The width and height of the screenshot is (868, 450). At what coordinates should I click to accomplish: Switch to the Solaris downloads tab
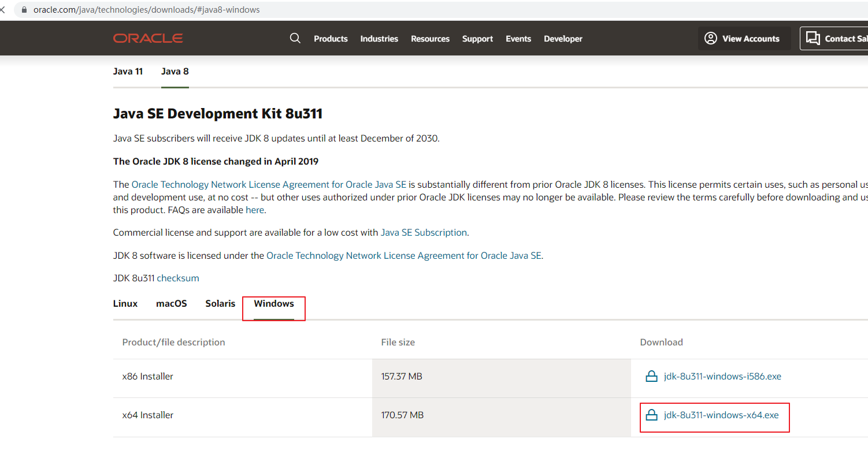click(x=220, y=304)
